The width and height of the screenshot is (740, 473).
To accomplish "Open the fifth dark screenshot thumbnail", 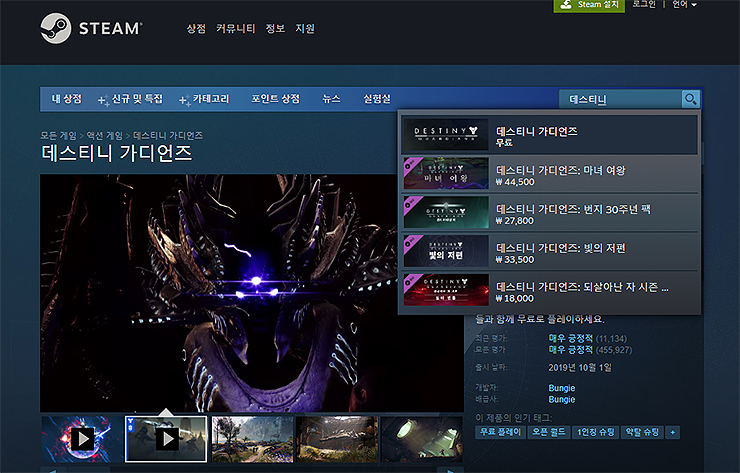I will pyautogui.click(x=422, y=439).
